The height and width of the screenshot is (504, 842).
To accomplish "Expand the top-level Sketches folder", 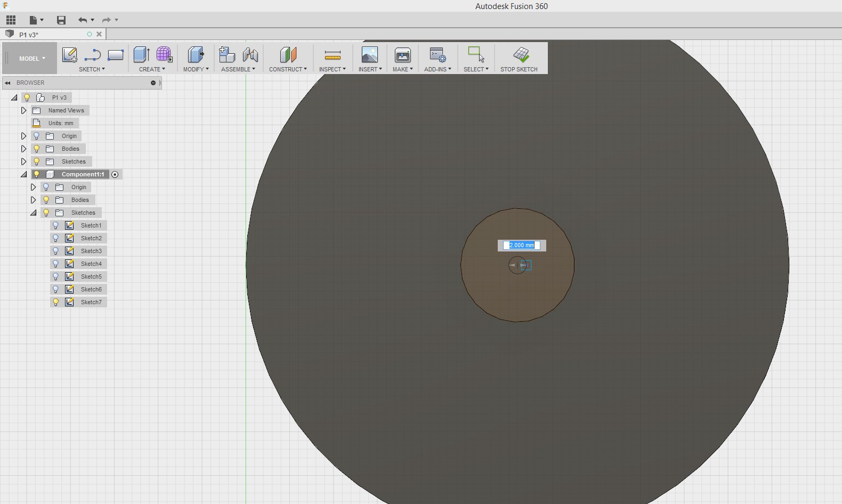I will (24, 161).
